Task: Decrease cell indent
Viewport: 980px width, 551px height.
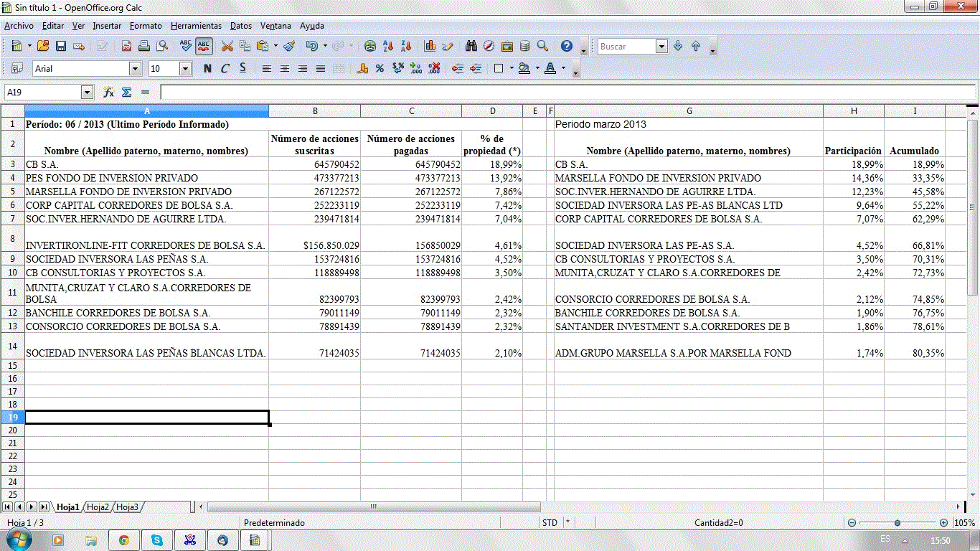Action: pos(458,69)
